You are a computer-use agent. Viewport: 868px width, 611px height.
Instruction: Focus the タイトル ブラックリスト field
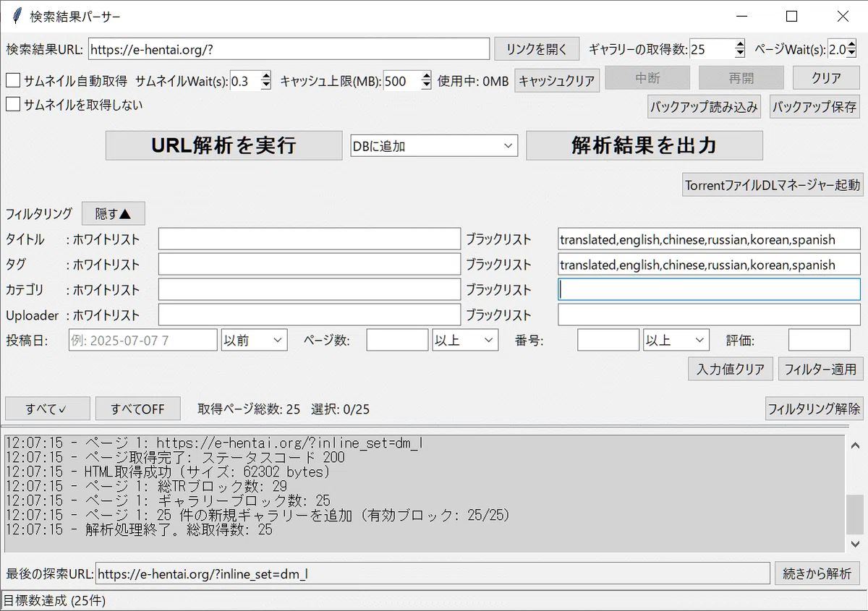[x=709, y=239]
